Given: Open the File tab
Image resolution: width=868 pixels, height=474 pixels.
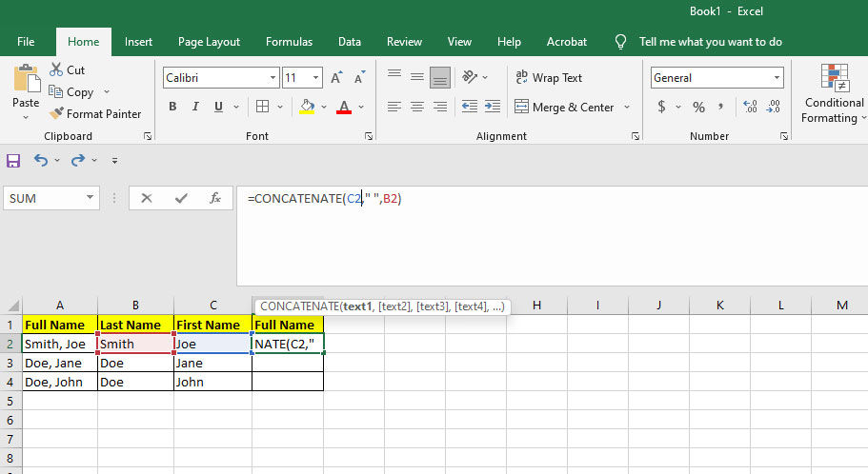Looking at the screenshot, I should (26, 42).
